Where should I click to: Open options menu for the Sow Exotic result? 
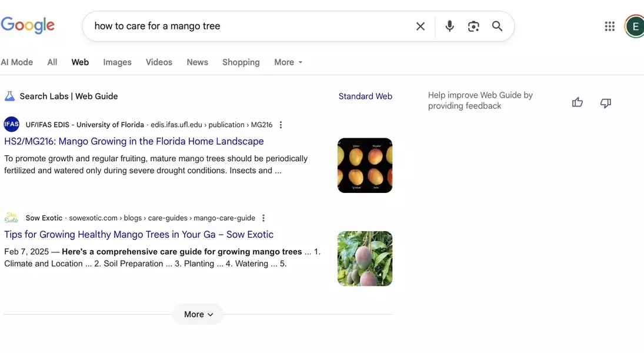(263, 218)
